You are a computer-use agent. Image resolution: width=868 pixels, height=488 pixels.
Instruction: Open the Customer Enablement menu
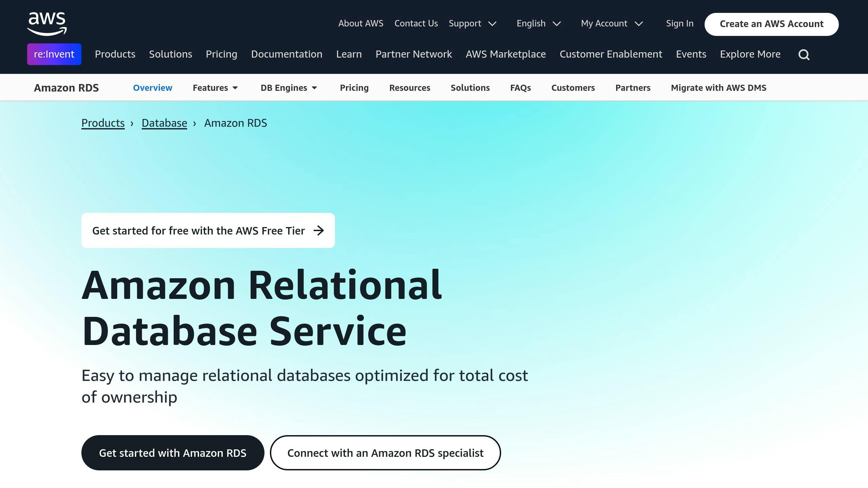[611, 54]
